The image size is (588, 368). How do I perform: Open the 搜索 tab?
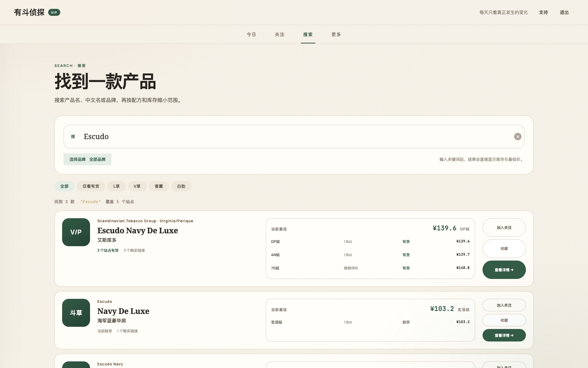tap(308, 35)
